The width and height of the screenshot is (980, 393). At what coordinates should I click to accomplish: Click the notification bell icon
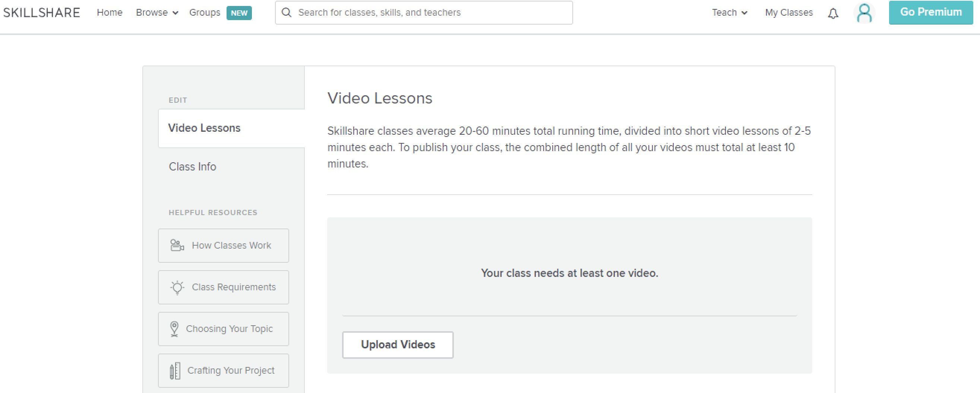833,14
